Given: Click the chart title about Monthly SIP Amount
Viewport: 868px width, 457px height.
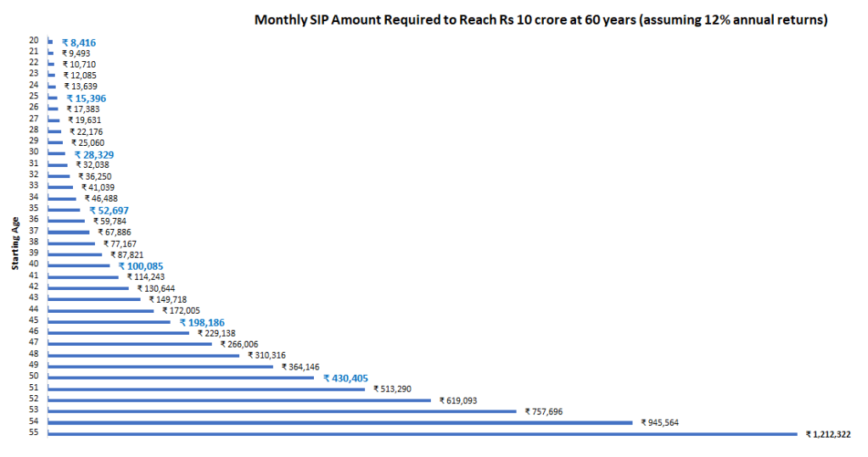Looking at the screenshot, I should [x=541, y=20].
